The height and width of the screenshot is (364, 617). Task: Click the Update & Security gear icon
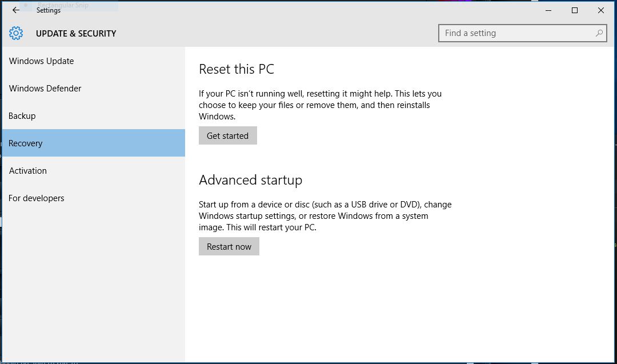pos(16,33)
